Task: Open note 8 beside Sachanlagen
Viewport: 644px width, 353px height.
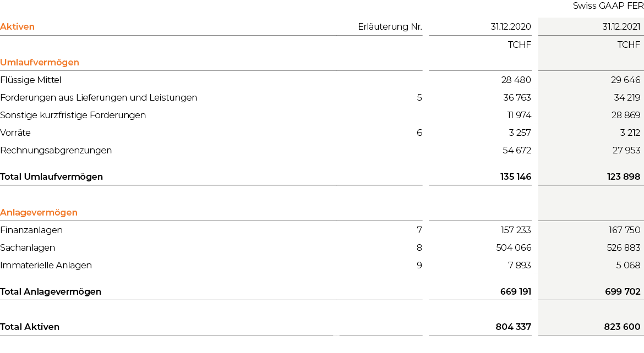Action: coord(419,248)
